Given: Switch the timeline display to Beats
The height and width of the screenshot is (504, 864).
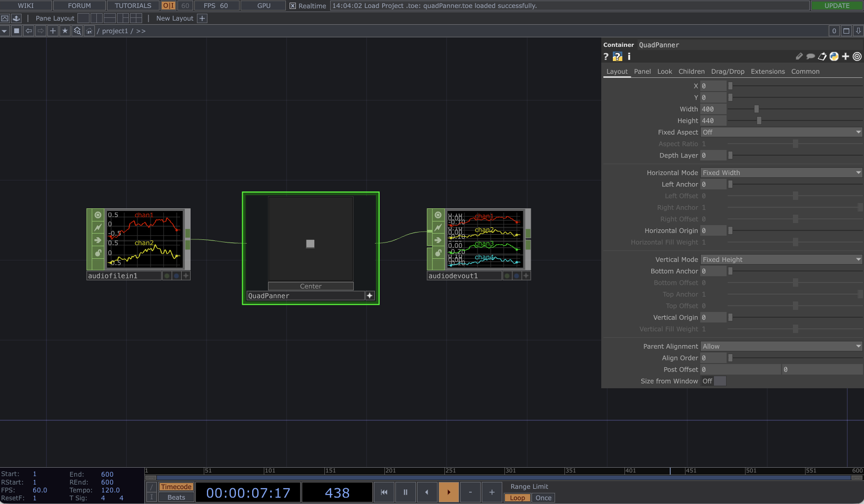Looking at the screenshot, I should click(x=176, y=497).
